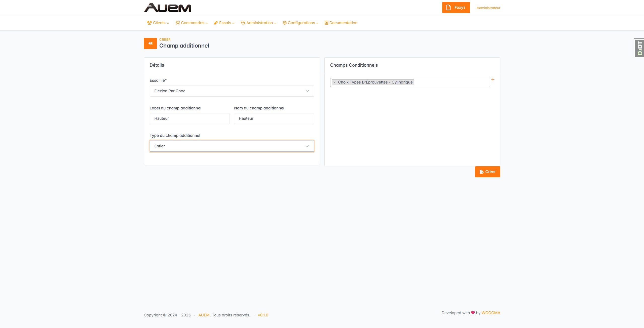Remove the Cylindrique conditional field tag
Image resolution: width=644 pixels, height=328 pixels.
[x=334, y=83]
